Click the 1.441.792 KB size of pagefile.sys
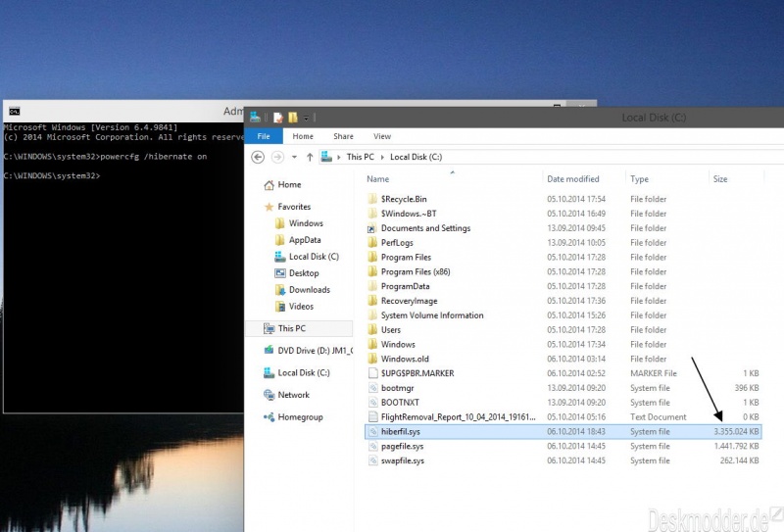This screenshot has height=532, width=784. [736, 446]
